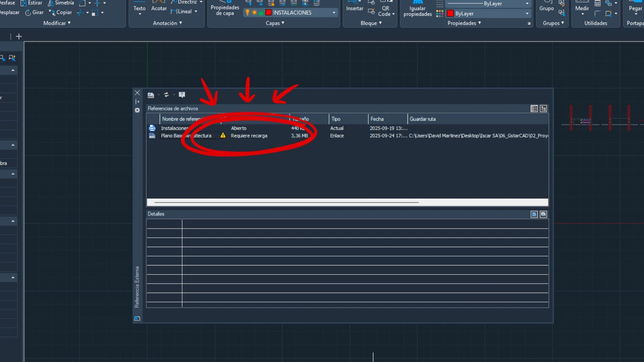Select the Copiar tool
Viewport: 644px width, 362px height.
click(x=60, y=12)
